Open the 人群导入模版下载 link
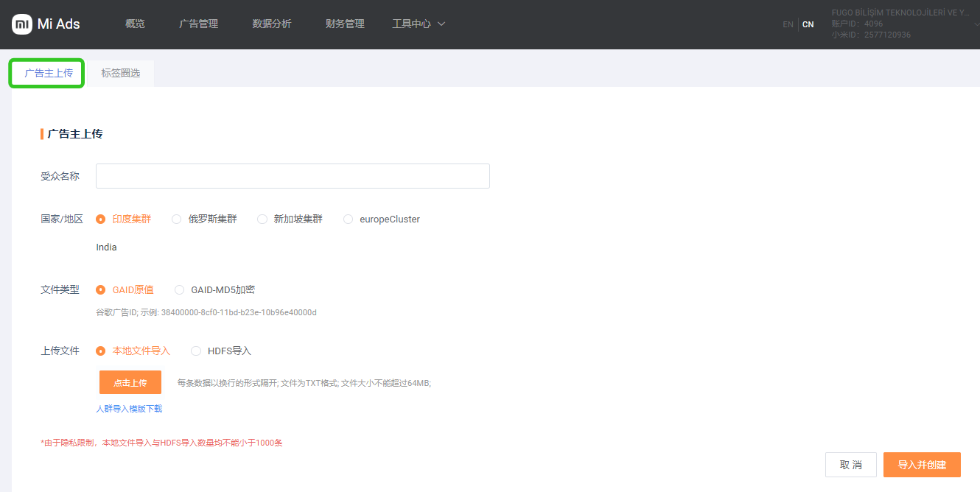The image size is (980, 492). pyautogui.click(x=129, y=408)
